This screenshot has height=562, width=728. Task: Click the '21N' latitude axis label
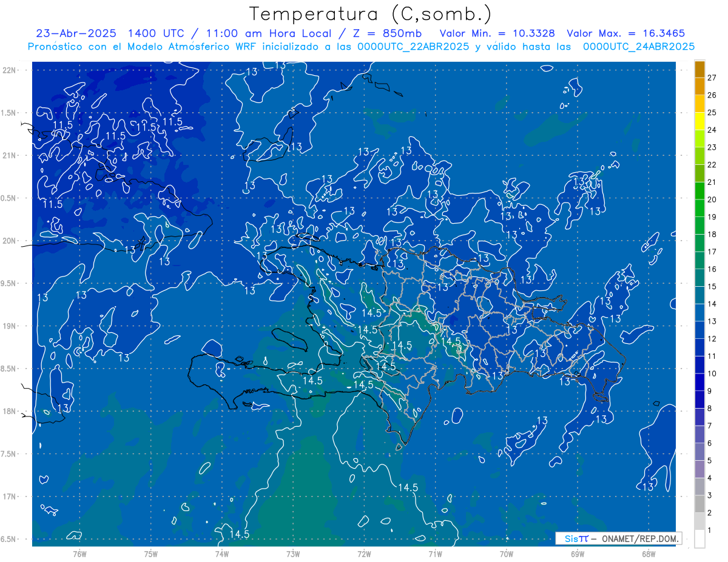10,155
